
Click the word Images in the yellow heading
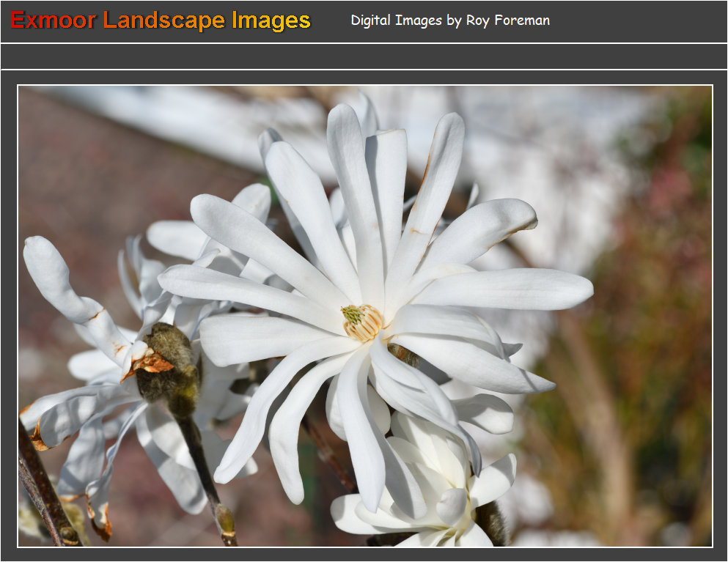271,21
